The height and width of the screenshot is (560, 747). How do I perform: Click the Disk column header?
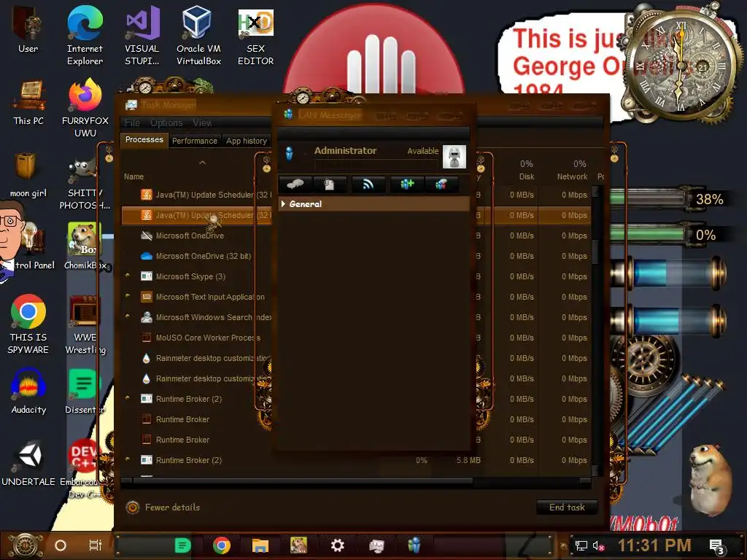tap(527, 176)
